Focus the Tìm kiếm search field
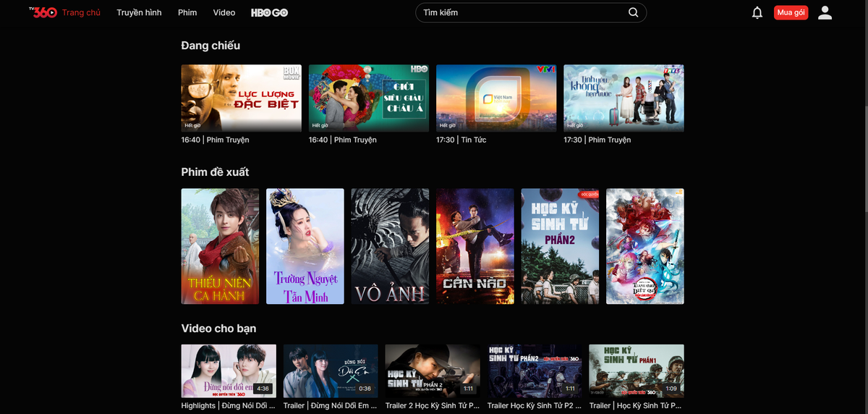Image resolution: width=868 pixels, height=414 pixels. tap(530, 12)
